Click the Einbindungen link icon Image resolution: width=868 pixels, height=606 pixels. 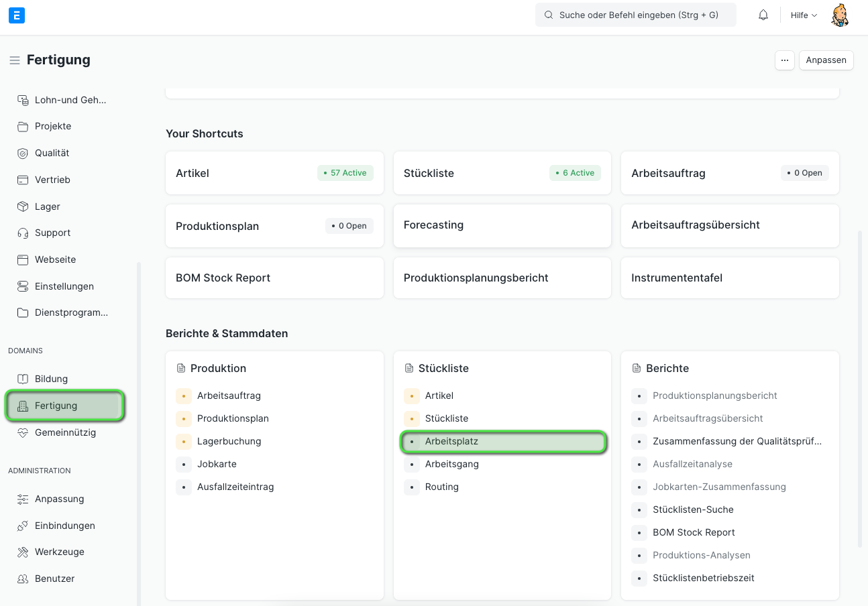pos(23,526)
